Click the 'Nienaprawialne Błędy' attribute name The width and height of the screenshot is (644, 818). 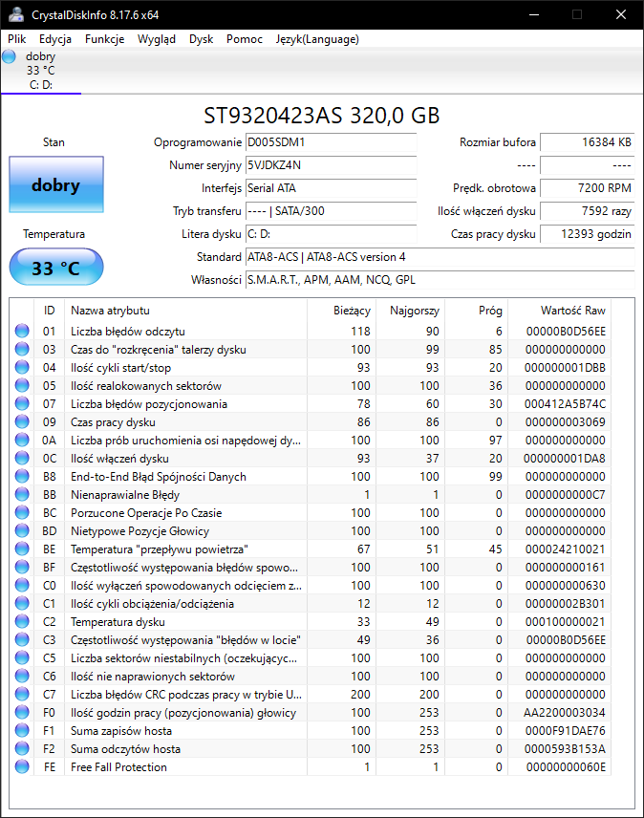pos(125,495)
